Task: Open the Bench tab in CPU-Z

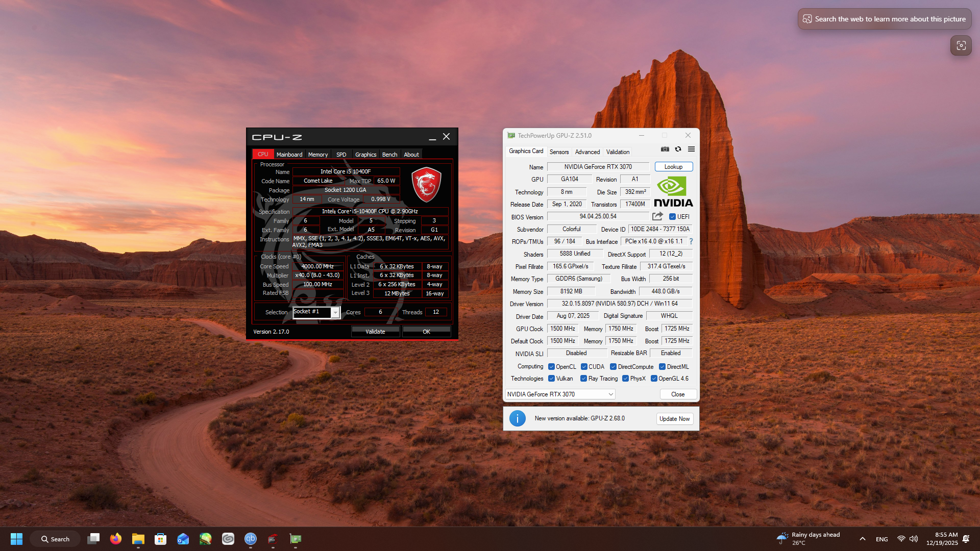Action: [x=390, y=155]
